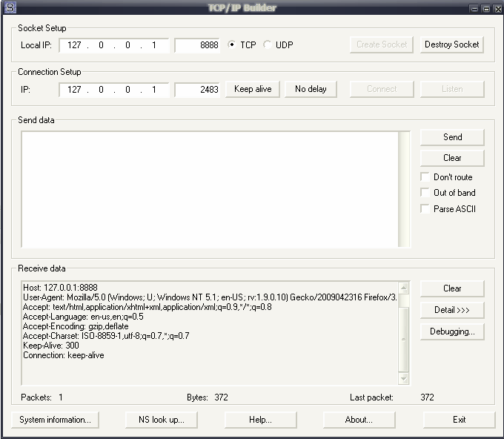
Task: Click the 'Connection: keep-alive' line
Action: point(64,355)
